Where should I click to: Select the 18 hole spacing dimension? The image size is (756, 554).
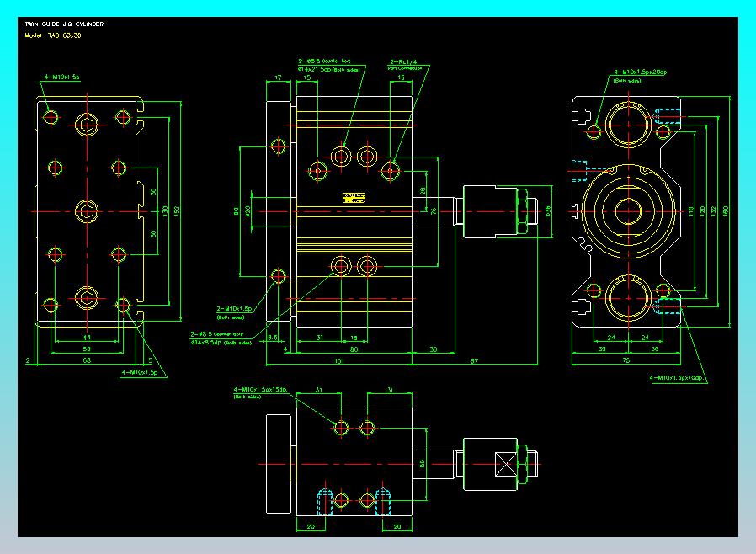tap(354, 338)
